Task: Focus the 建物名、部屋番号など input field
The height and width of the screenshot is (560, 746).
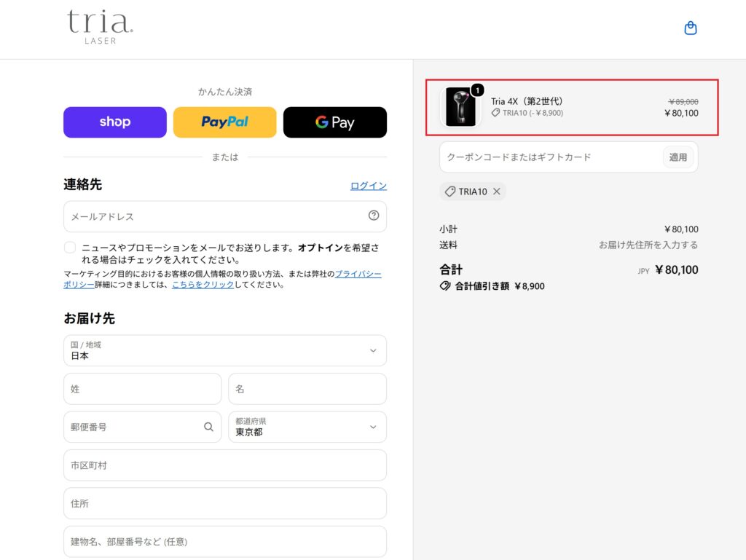Action: pyautogui.click(x=225, y=542)
